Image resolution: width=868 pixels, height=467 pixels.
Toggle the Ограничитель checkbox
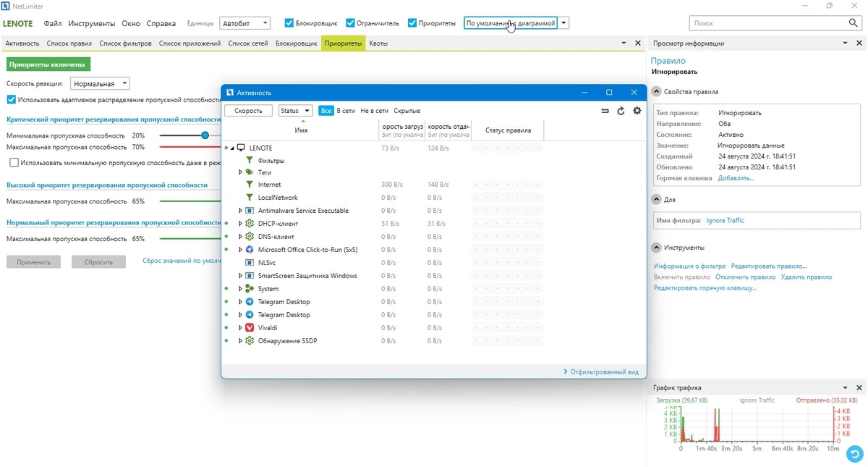tap(351, 23)
